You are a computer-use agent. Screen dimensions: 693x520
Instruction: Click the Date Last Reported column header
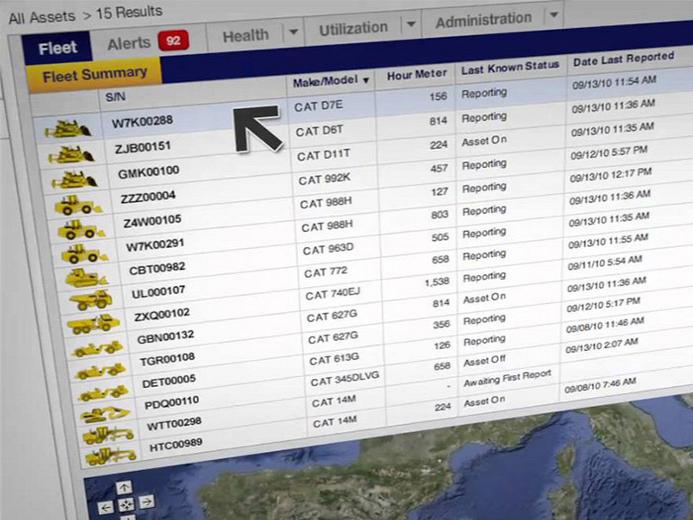[624, 59]
